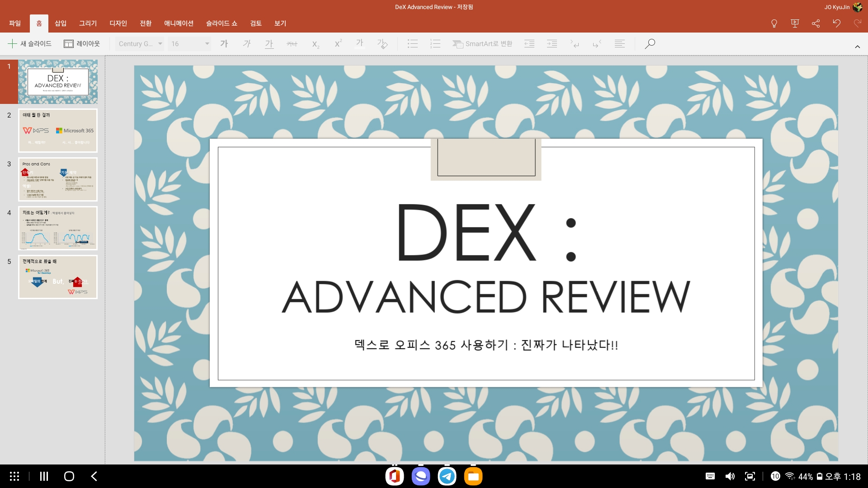
Task: Select slide 4 chart thumbnail
Action: [58, 228]
